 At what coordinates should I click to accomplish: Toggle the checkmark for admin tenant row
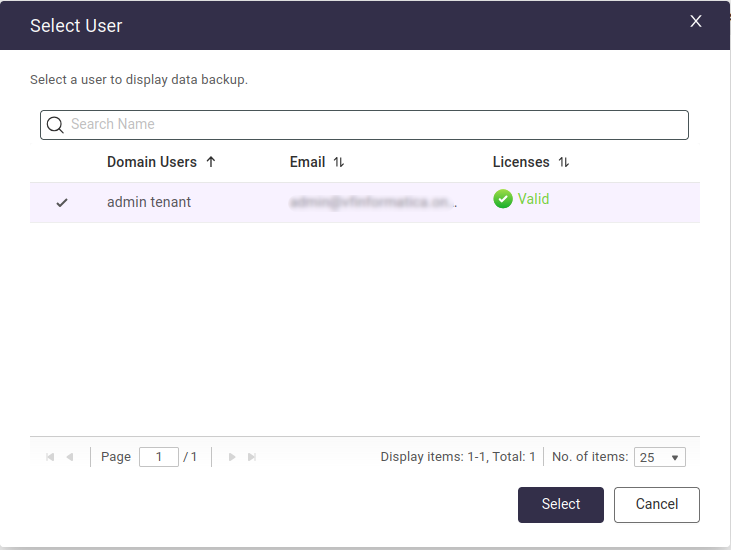62,203
